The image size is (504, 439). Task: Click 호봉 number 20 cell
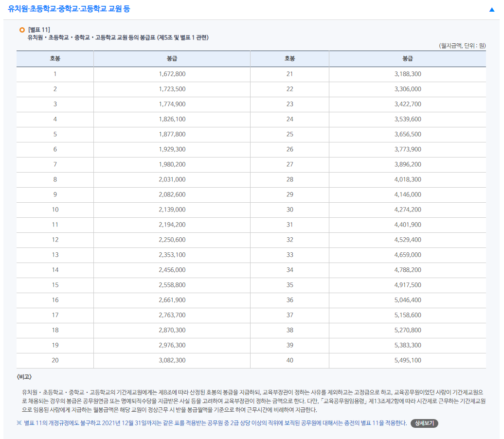[55, 361]
